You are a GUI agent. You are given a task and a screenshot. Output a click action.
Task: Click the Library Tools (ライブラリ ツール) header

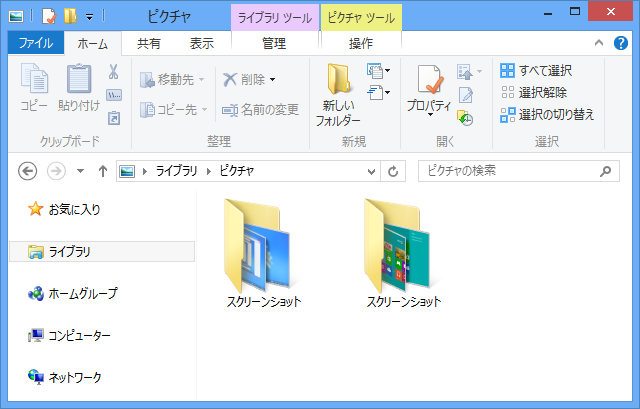(275, 18)
